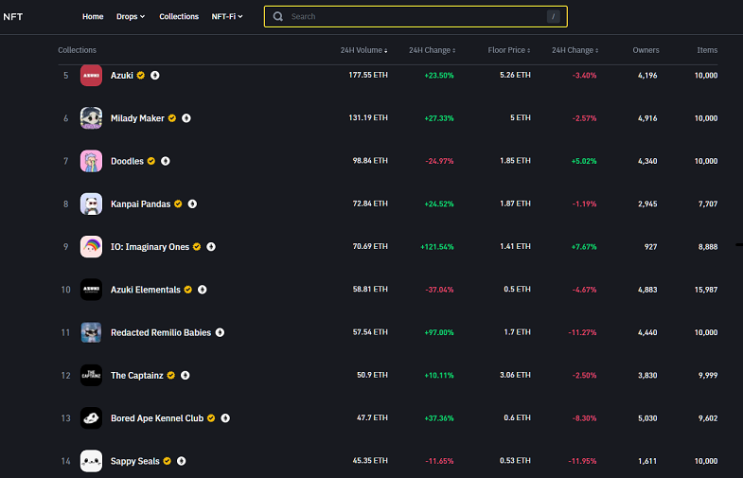The image size is (743, 478).
Task: Go to the Home menu item
Action: pyautogui.click(x=93, y=17)
